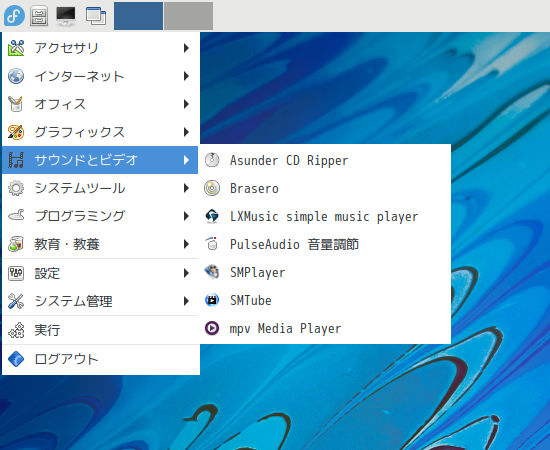The height and width of the screenshot is (450, 550).
Task: Launch LXMusic simple music player
Action: coord(325,216)
